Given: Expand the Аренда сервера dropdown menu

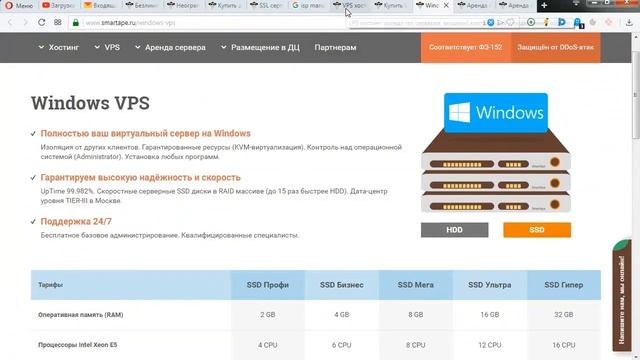Looking at the screenshot, I should [x=170, y=47].
